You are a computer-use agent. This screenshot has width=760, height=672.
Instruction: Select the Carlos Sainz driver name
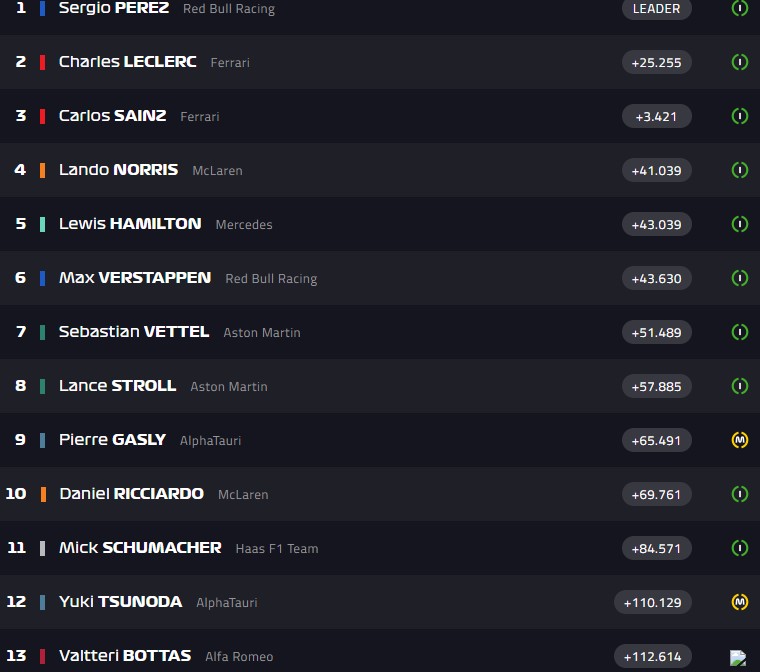[x=112, y=116]
